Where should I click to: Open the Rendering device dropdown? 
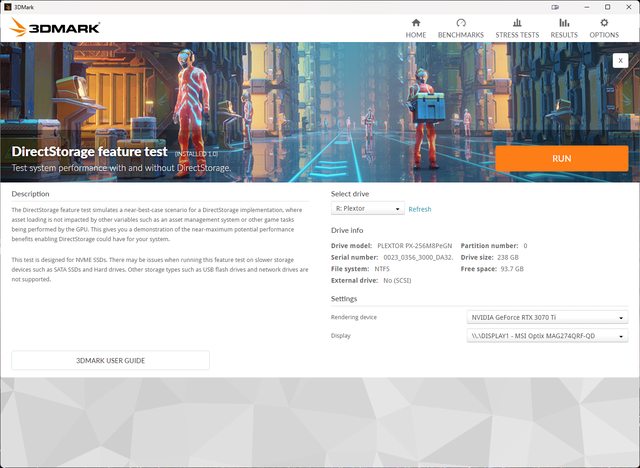point(548,318)
